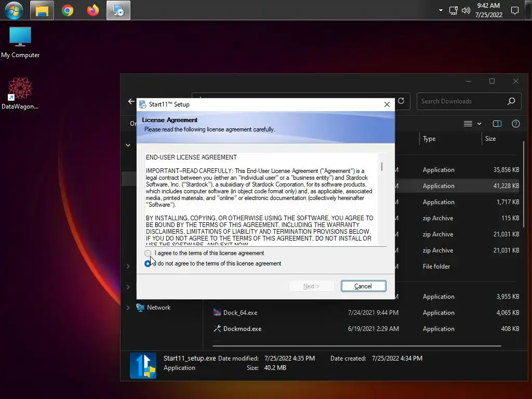The image size is (532, 399).
Task: Minimize the Explorer window
Action: 469,81
